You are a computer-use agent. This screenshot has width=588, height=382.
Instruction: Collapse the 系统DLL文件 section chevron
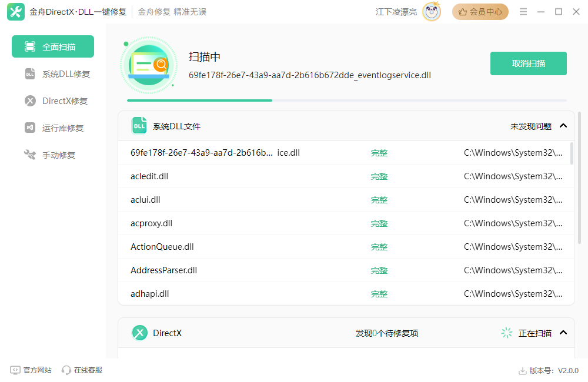[x=563, y=125]
